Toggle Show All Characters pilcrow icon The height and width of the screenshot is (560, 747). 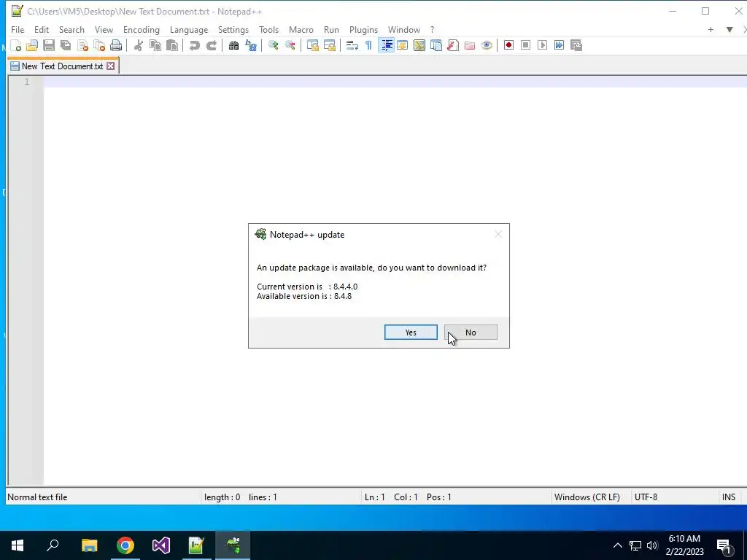coord(368,45)
